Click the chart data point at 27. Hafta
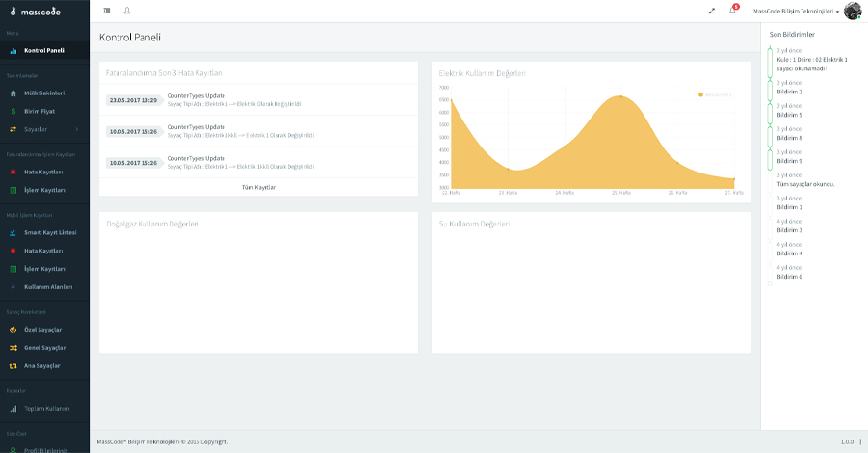The image size is (868, 453). point(734,179)
